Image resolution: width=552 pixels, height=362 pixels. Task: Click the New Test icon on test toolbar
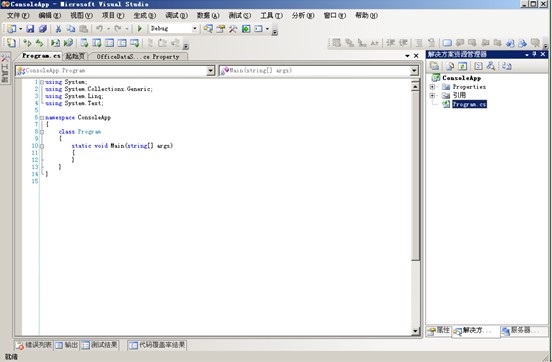(11, 43)
